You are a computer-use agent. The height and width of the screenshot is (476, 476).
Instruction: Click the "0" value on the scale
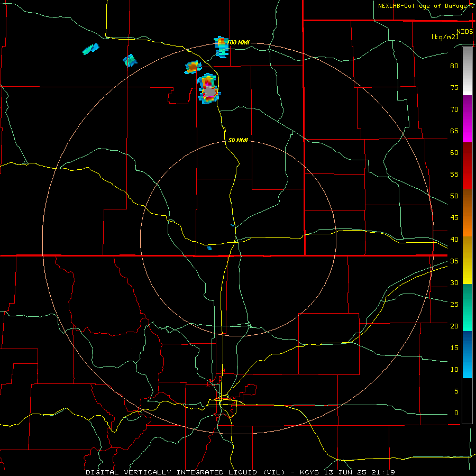coord(456,413)
